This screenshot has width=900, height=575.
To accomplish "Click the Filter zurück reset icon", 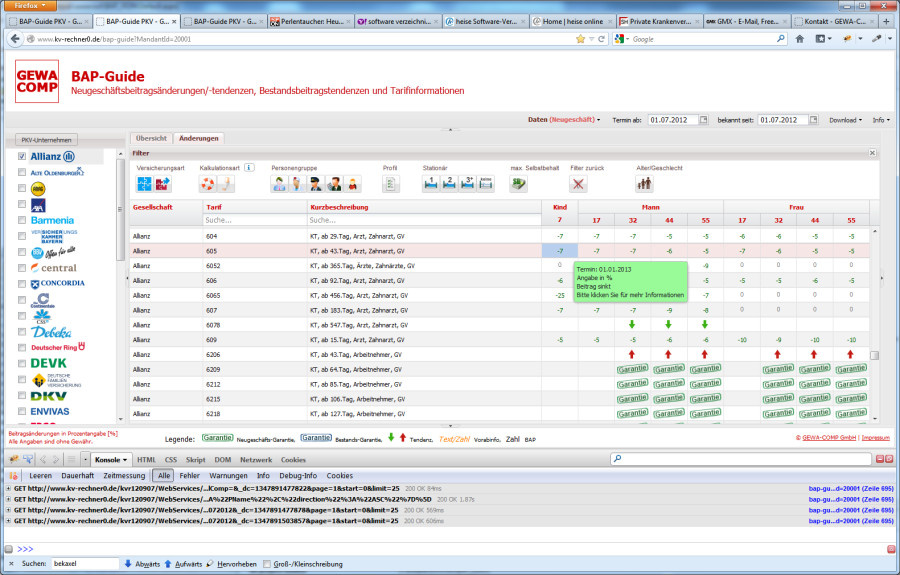I will [578, 184].
